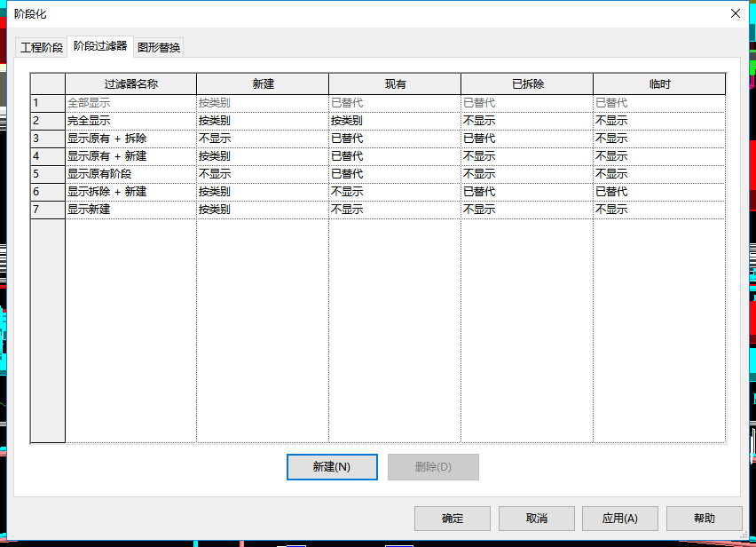Click the 确定 button
The image size is (756, 547).
453,518
